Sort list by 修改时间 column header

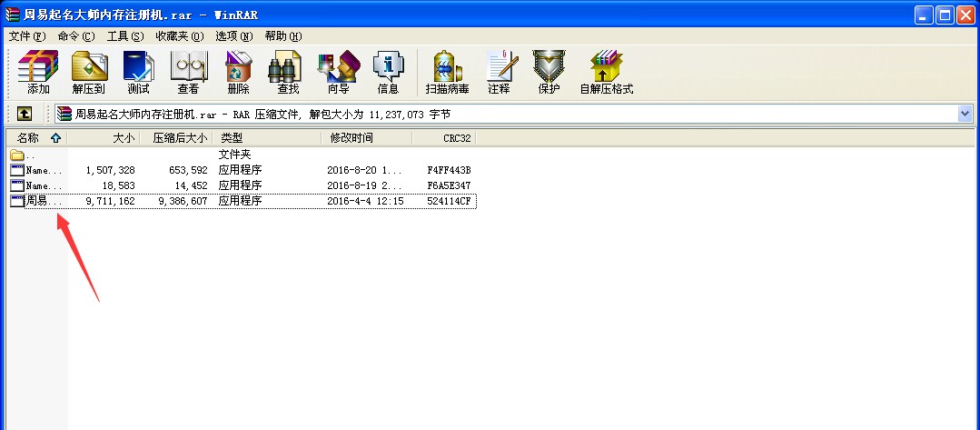[351, 138]
